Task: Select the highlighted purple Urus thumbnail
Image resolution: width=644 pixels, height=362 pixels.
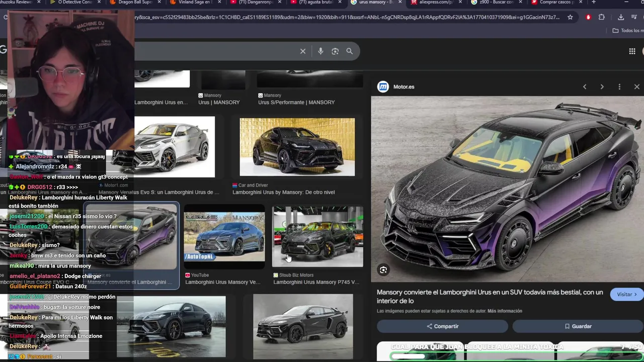Action: tap(132, 236)
